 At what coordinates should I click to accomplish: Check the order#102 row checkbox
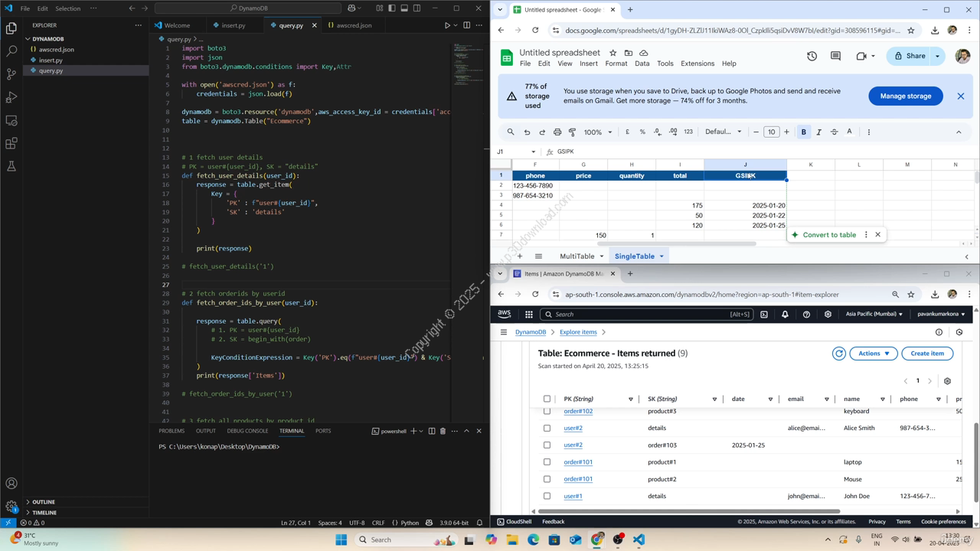click(547, 411)
